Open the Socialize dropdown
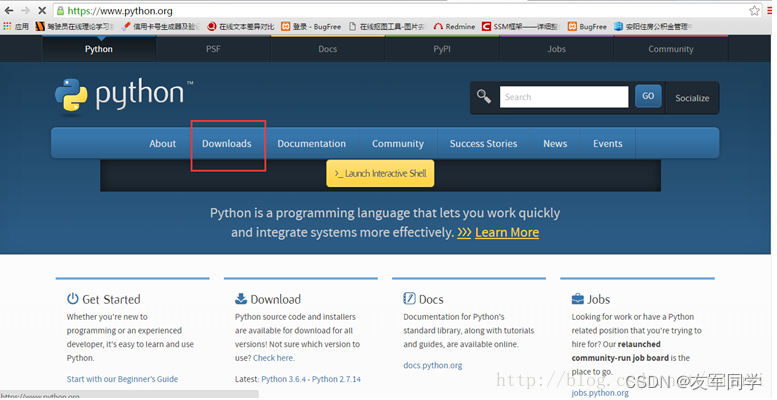The width and height of the screenshot is (777, 400). pyautogui.click(x=692, y=98)
